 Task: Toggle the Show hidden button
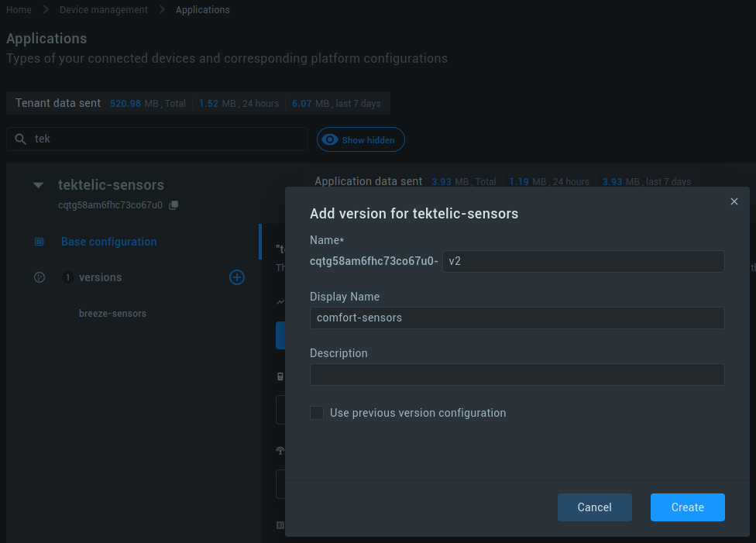click(360, 140)
